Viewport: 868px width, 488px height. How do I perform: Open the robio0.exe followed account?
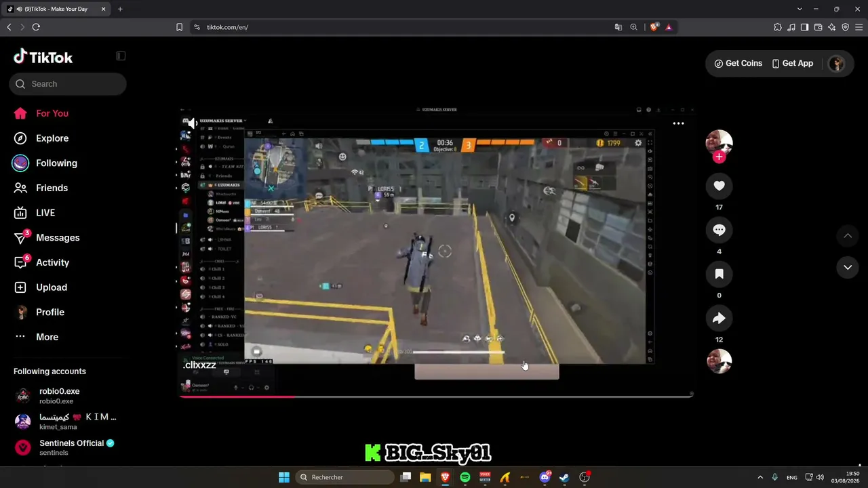click(68, 396)
